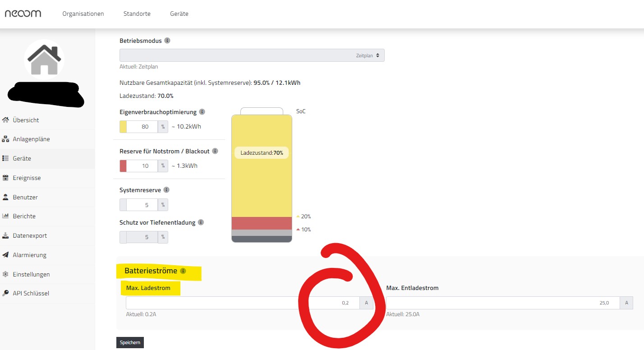Click the Alarmierung paper plane icon
Screen dimensions: 644x350
(x=5, y=255)
